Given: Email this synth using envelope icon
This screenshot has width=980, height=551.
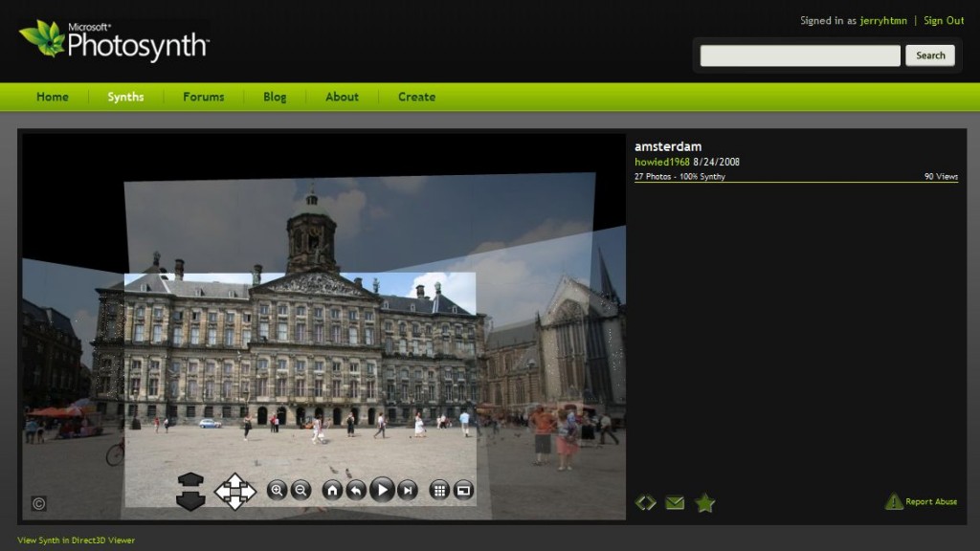Looking at the screenshot, I should tap(675, 502).
